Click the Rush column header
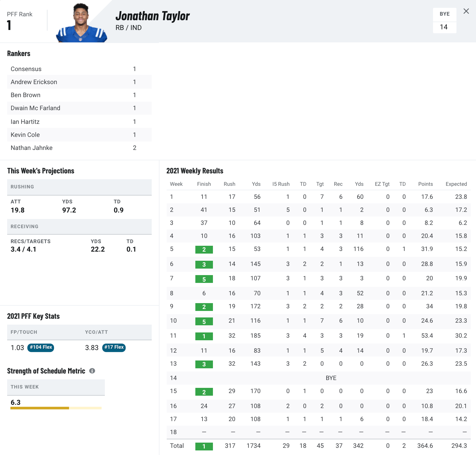Screen dimensions: 476x455 point(230,184)
